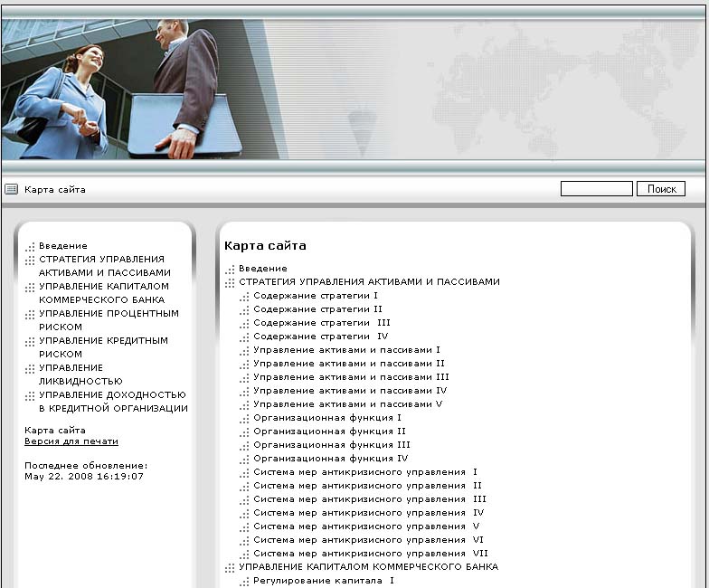The width and height of the screenshot is (709, 588).
Task: Click bullet icon before sidebar 'УПРАВЛЕНИЕ ПРОЦЕНТНЫМ РИСКОМ'
Action: pos(31,314)
